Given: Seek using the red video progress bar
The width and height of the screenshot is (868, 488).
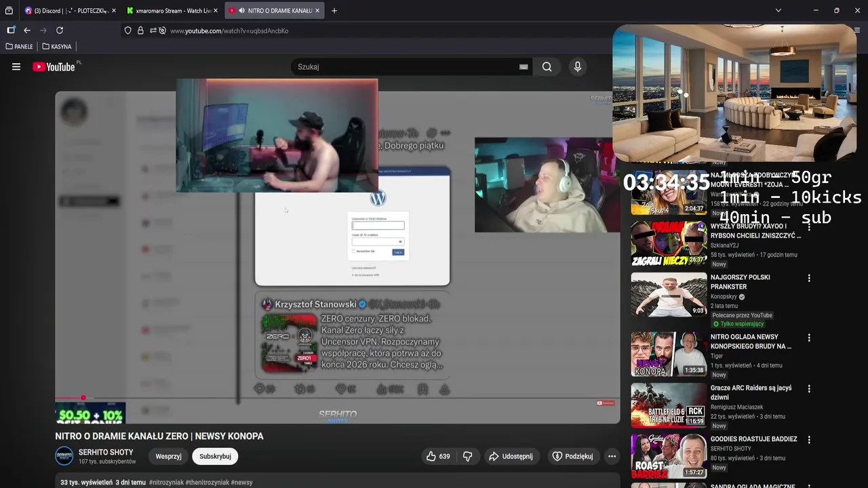Looking at the screenshot, I should [x=338, y=398].
